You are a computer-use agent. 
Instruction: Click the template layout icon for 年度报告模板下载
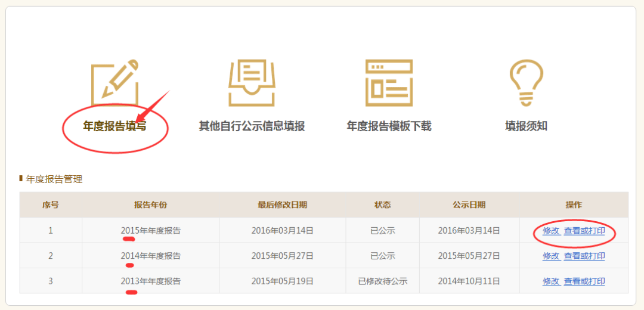[389, 82]
